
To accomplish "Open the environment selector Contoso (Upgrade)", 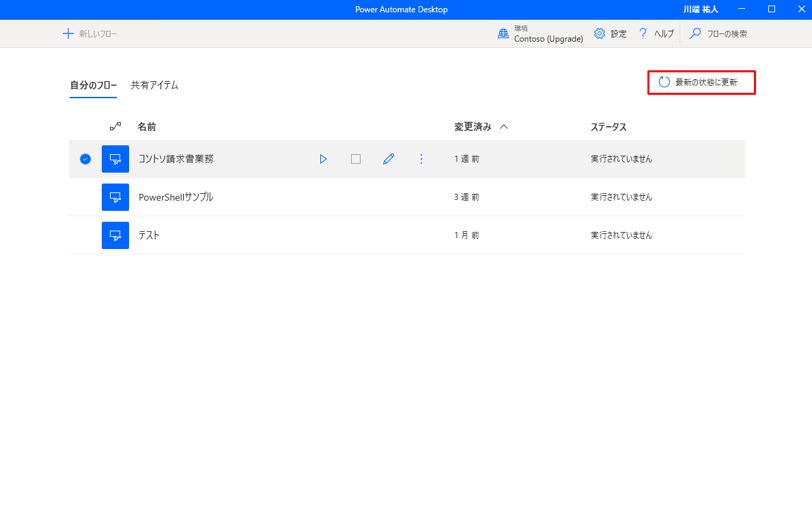I will 540,33.
